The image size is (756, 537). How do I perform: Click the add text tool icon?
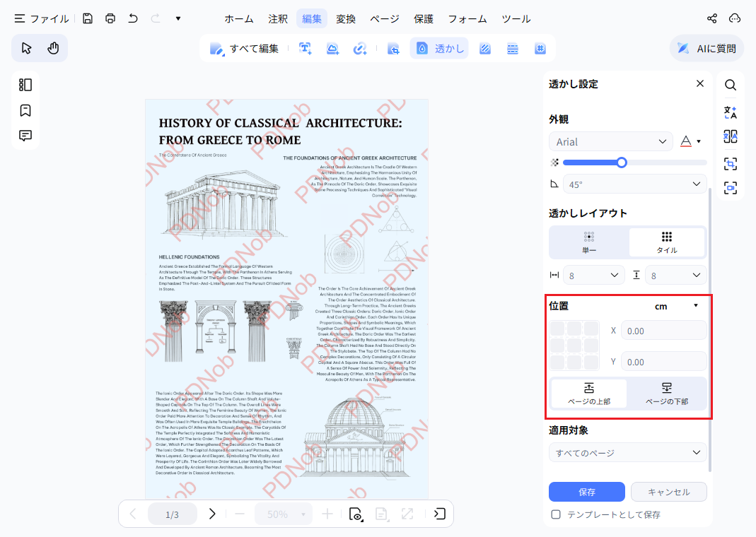coord(306,48)
